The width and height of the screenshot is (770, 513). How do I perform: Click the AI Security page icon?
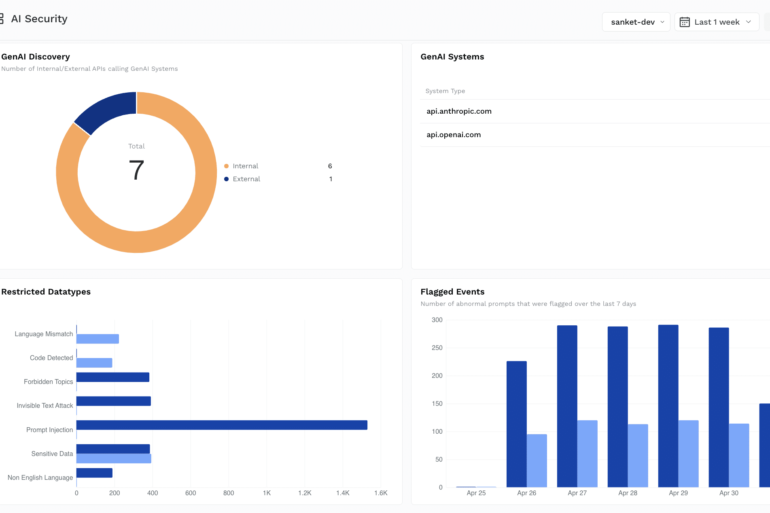tap(1, 19)
